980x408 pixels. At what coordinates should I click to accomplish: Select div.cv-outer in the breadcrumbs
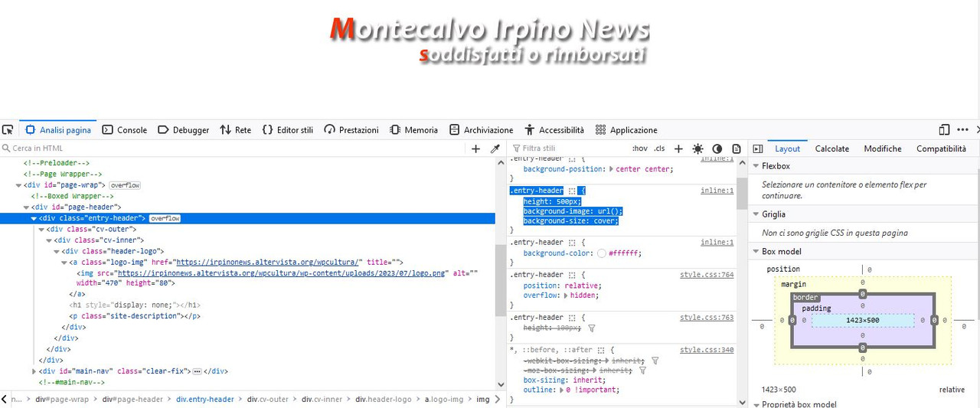(x=267, y=400)
